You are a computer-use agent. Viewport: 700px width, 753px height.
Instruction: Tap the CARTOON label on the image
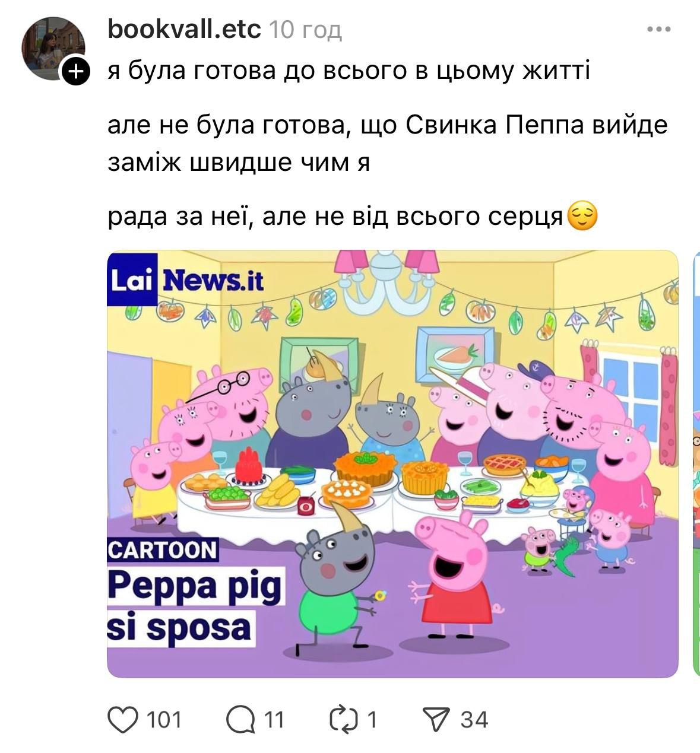pyautogui.click(x=163, y=549)
